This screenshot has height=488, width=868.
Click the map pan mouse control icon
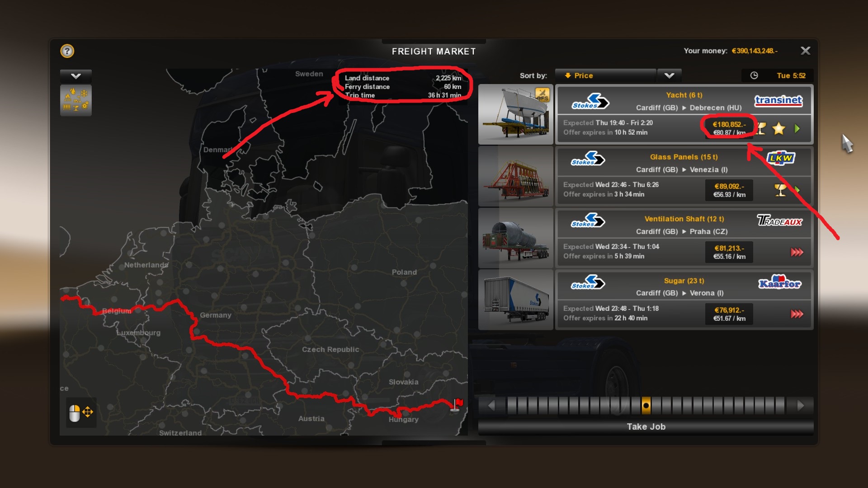[x=81, y=412]
